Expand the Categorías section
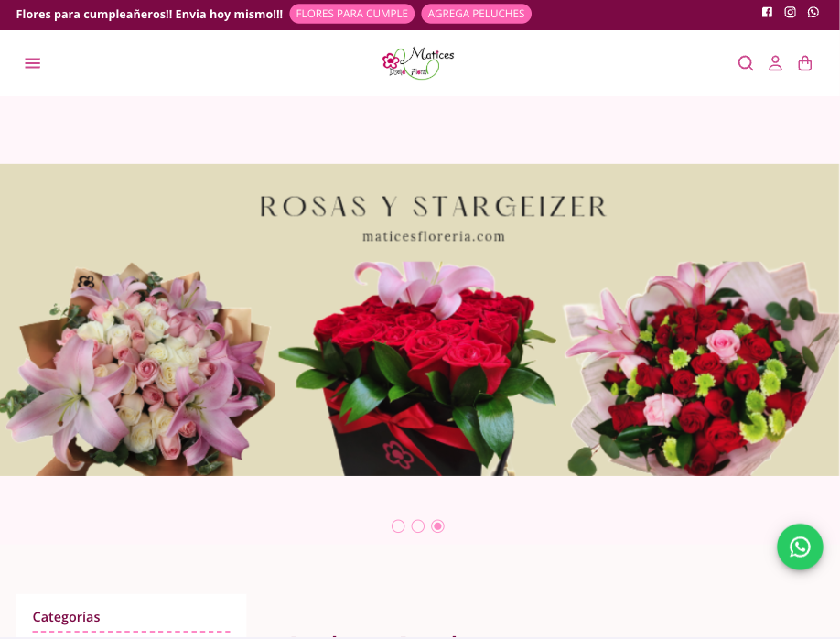 [x=67, y=617]
